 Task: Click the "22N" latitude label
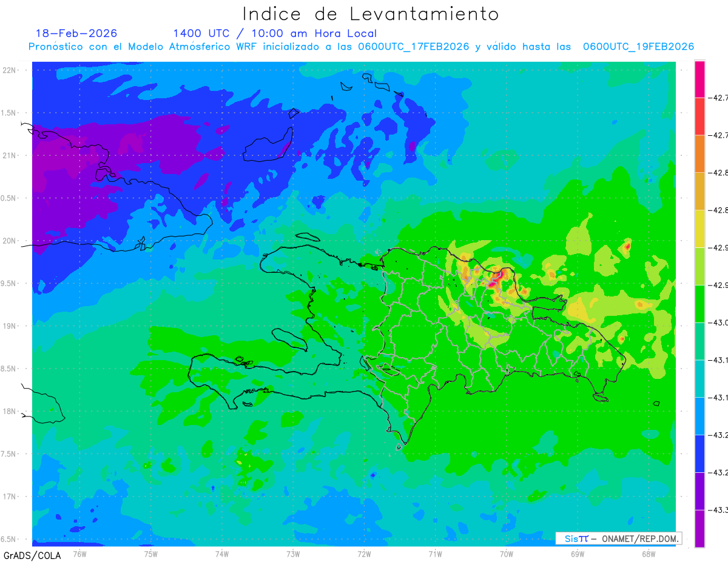point(10,70)
